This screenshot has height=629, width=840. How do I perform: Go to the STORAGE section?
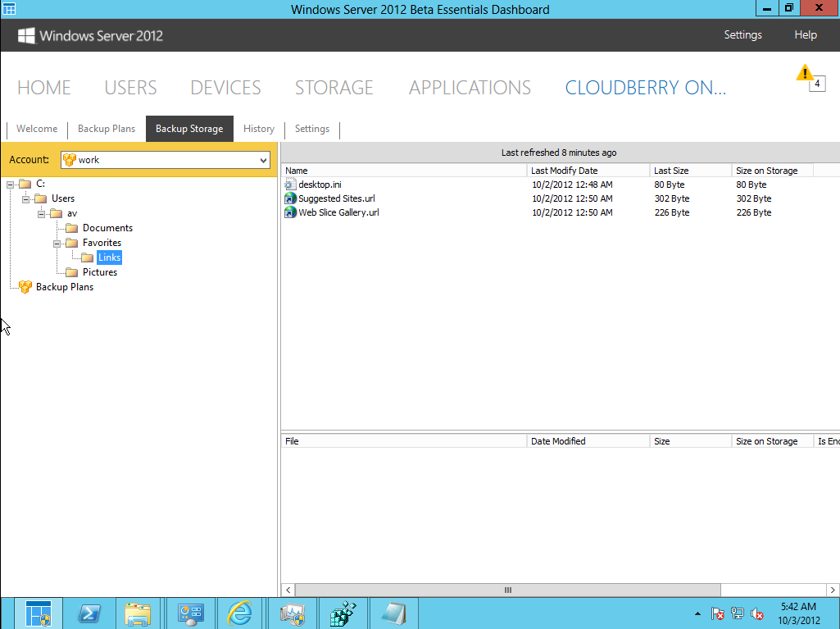coord(334,88)
